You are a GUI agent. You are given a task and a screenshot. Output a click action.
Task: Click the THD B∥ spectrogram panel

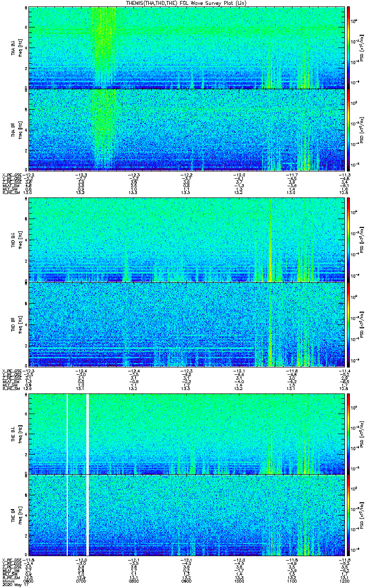click(x=186, y=324)
